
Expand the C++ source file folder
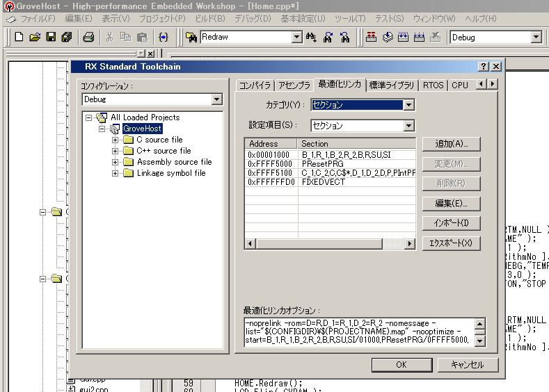[x=115, y=151]
